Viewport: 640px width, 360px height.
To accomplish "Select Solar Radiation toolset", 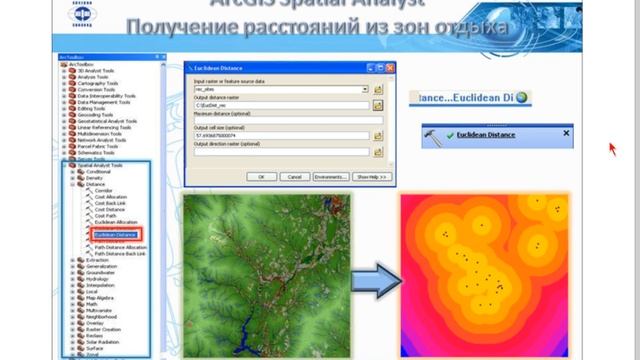I will coord(102,342).
